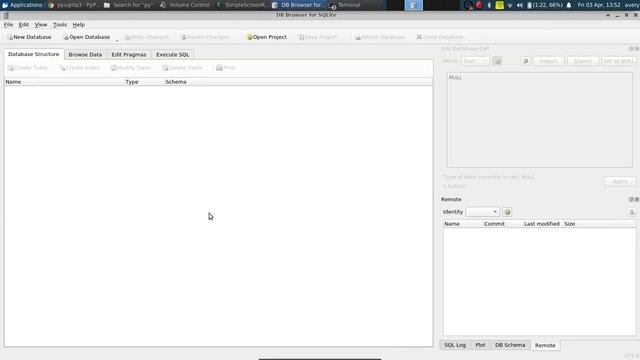
Task: Click inside the NULL cell editor text area
Action: 539,120
